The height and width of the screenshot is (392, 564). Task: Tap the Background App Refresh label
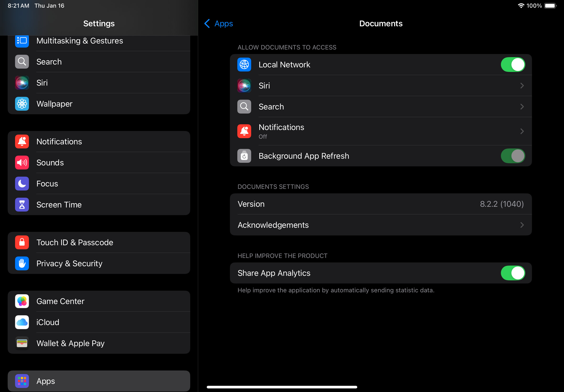304,156
